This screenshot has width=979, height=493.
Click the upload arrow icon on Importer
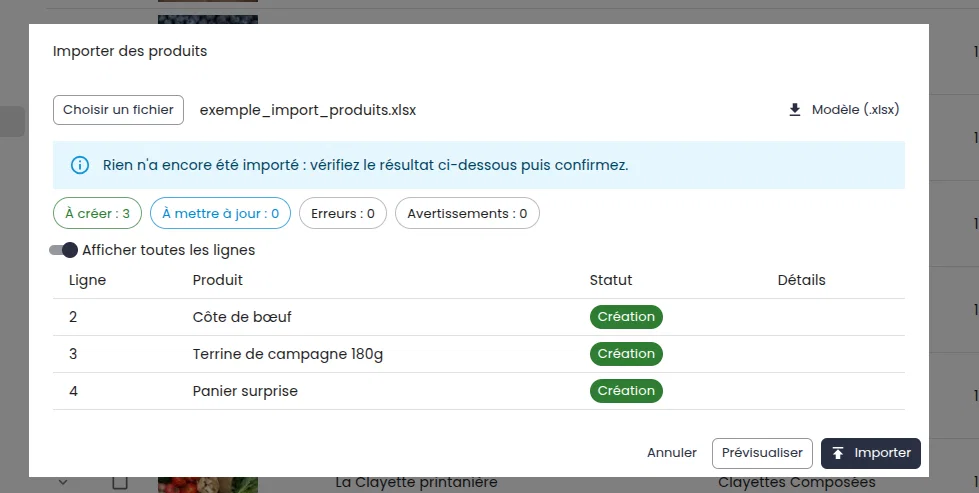(838, 453)
